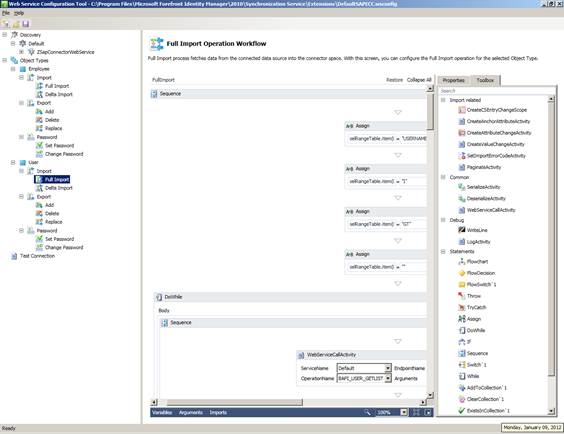Click Restore link in designer

pyautogui.click(x=394, y=80)
